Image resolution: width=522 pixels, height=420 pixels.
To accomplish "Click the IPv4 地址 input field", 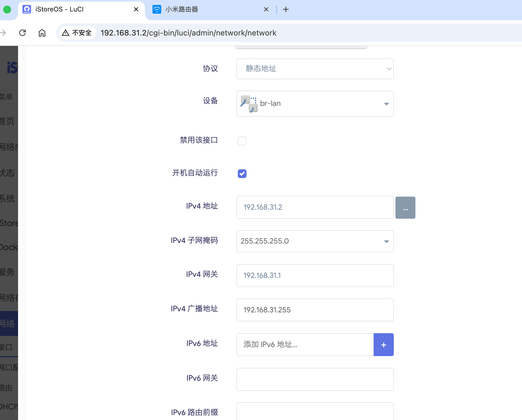I will tap(315, 207).
